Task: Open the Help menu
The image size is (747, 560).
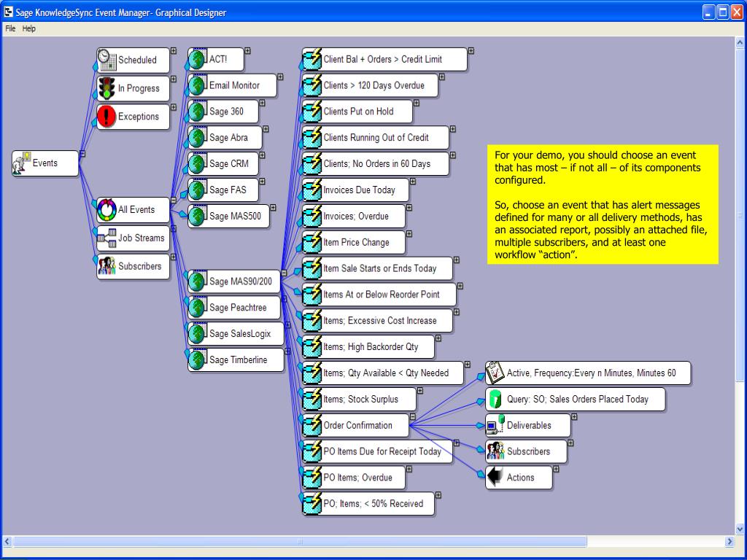Action: click(28, 28)
